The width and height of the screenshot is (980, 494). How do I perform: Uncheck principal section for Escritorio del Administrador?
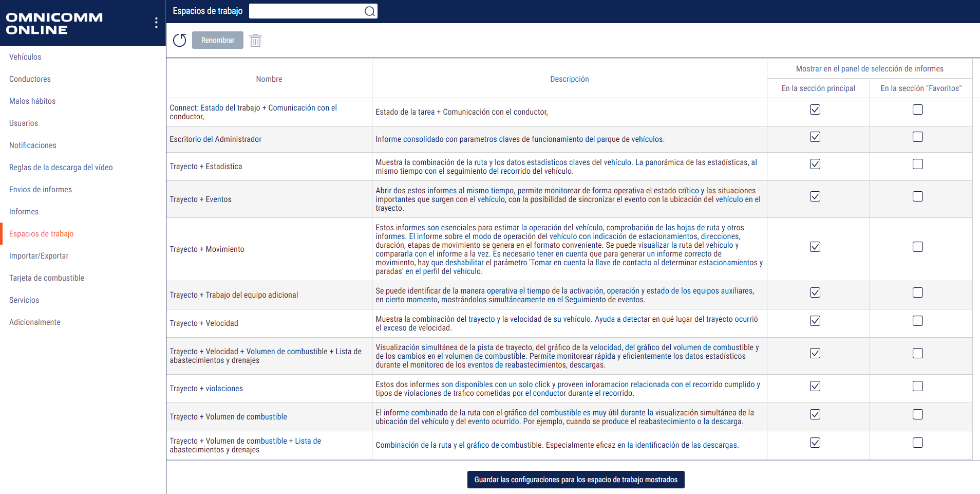tap(815, 137)
